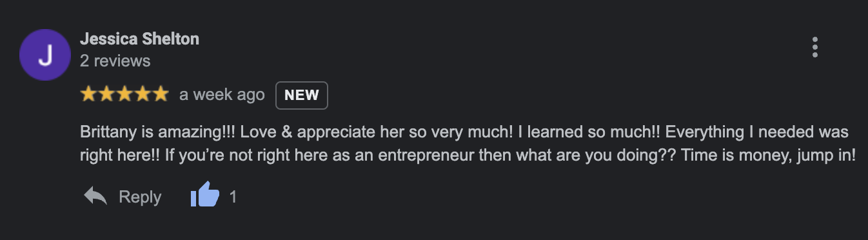Viewport: 868px width, 240px height.
Task: Click the reply arrow icon
Action: click(x=95, y=196)
